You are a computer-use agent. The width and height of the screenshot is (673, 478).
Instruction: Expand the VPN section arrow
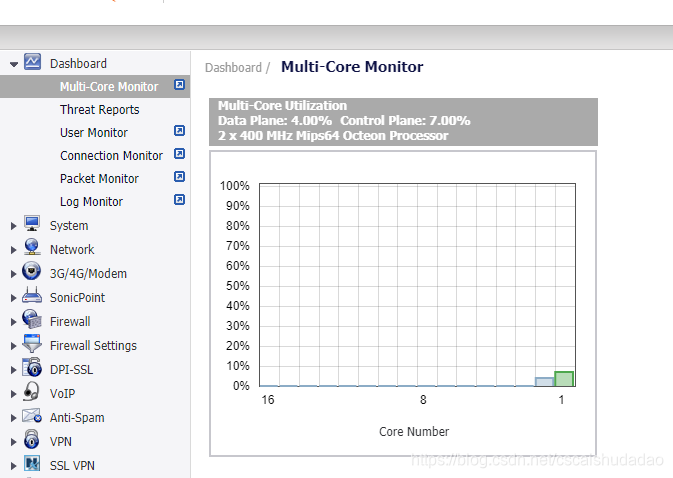tap(13, 442)
